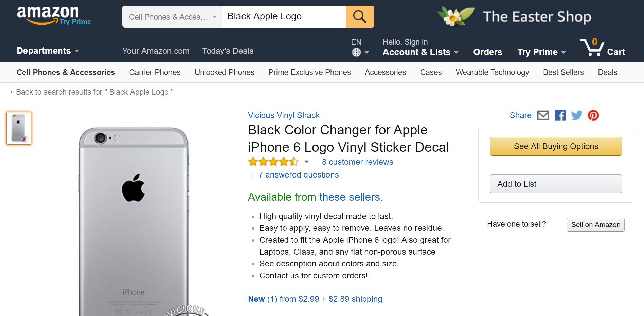
Task: Share product on Pinterest icon
Action: click(x=593, y=115)
